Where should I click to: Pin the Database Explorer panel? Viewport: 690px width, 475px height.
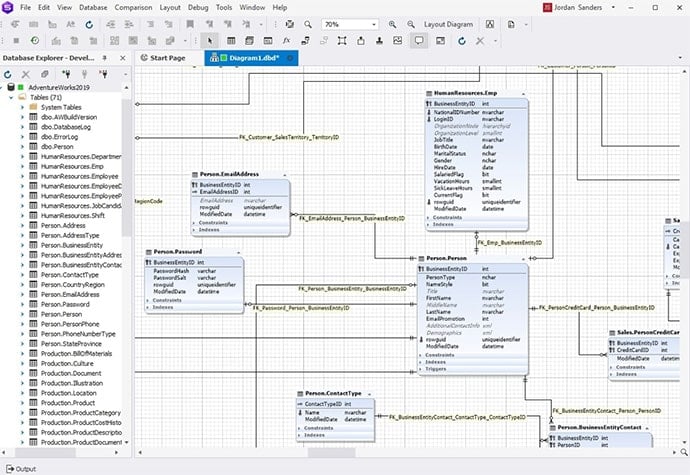tap(105, 58)
